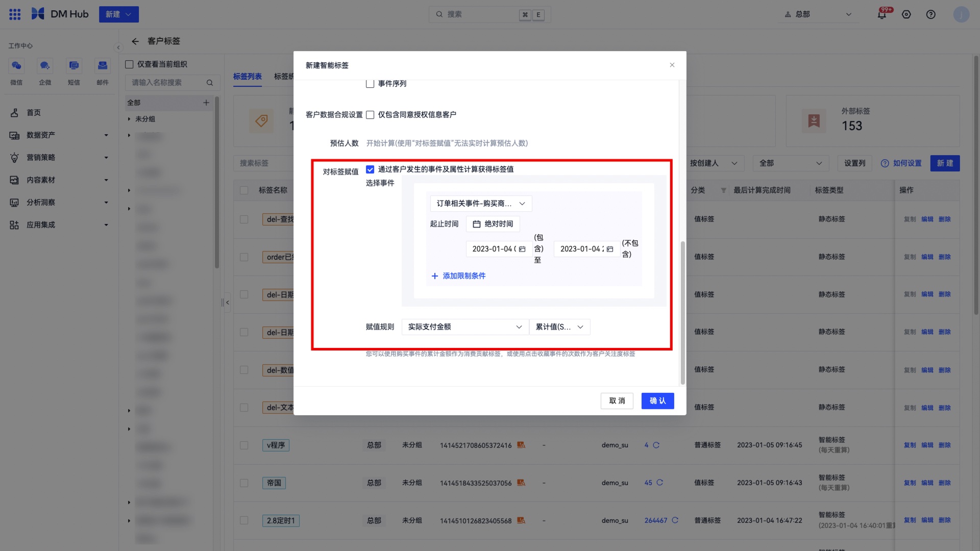Click 确认 to confirm the smart tag
The height and width of the screenshot is (551, 980).
point(657,401)
